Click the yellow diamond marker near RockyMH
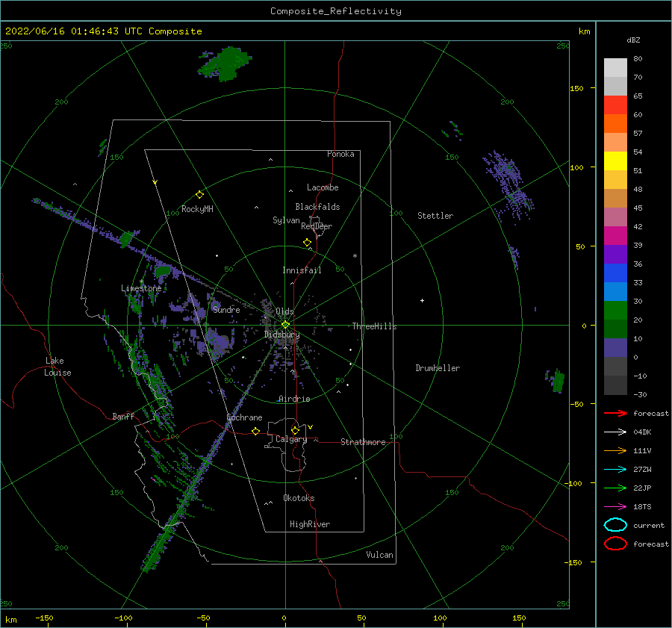672x628 pixels. 199,195
